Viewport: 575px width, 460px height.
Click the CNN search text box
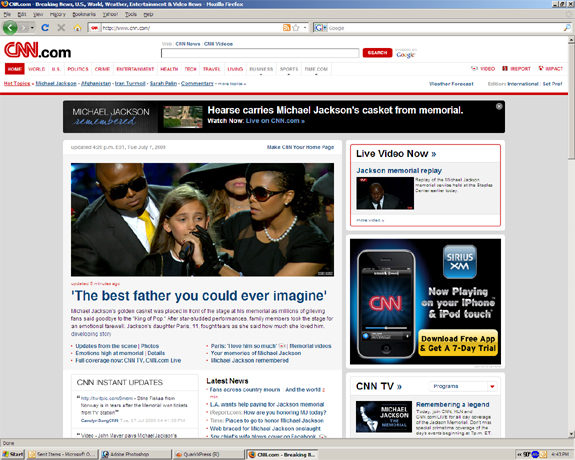[260, 53]
